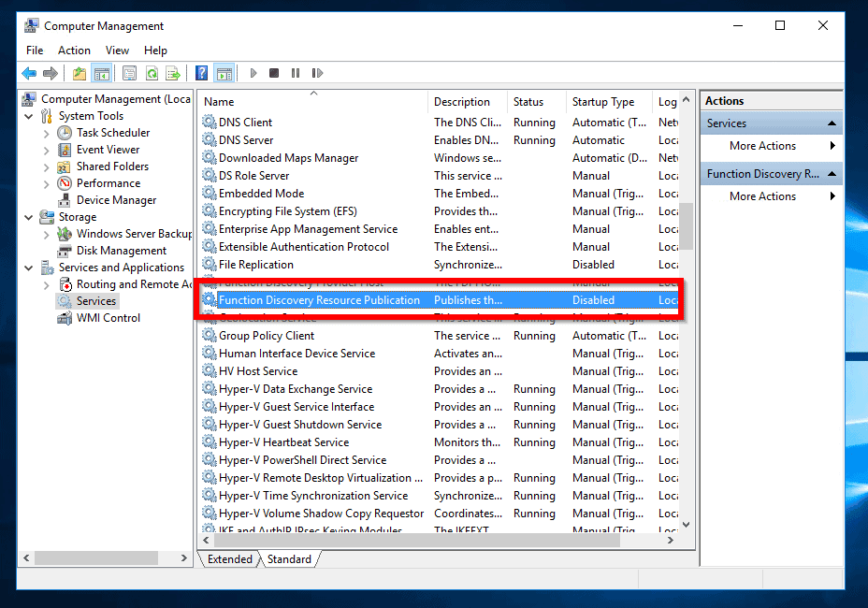This screenshot has width=868, height=608.
Task: Click the Pause Service toolbar icon
Action: click(296, 73)
